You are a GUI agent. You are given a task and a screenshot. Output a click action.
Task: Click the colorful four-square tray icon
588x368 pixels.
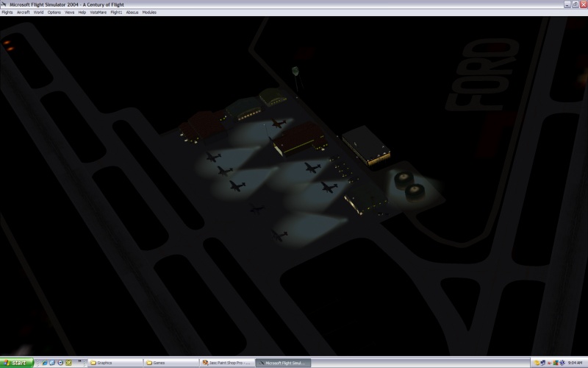556,363
